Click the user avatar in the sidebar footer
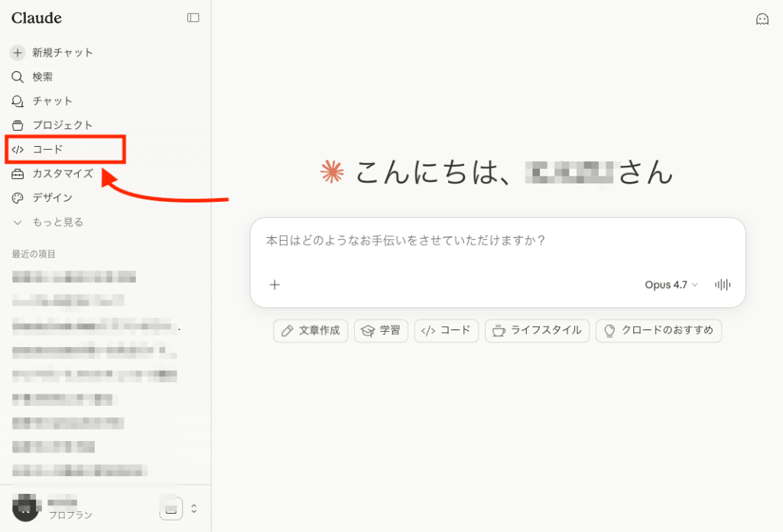Viewport: 783px width, 532px height. click(x=25, y=508)
